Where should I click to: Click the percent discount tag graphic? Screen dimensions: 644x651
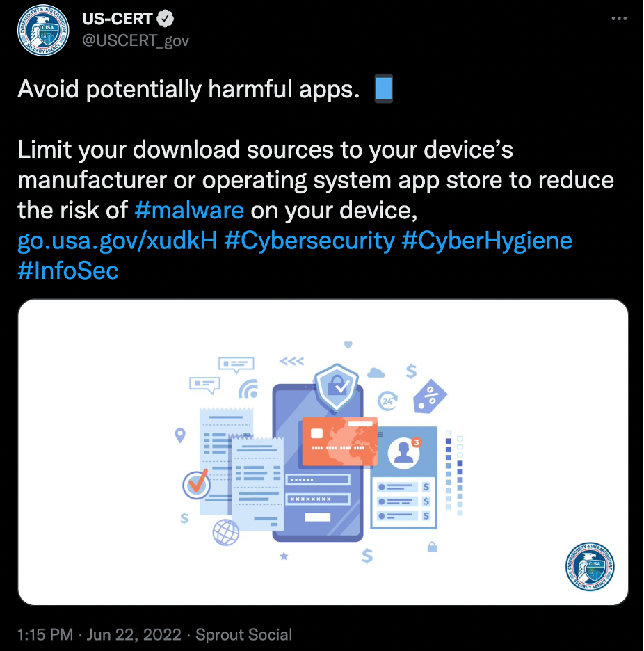pos(429,396)
